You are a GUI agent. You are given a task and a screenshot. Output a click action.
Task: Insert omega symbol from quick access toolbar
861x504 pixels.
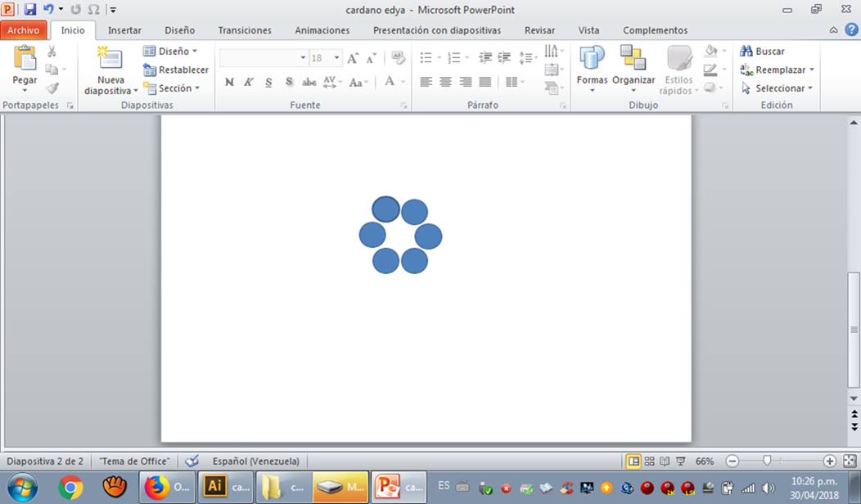(94, 9)
